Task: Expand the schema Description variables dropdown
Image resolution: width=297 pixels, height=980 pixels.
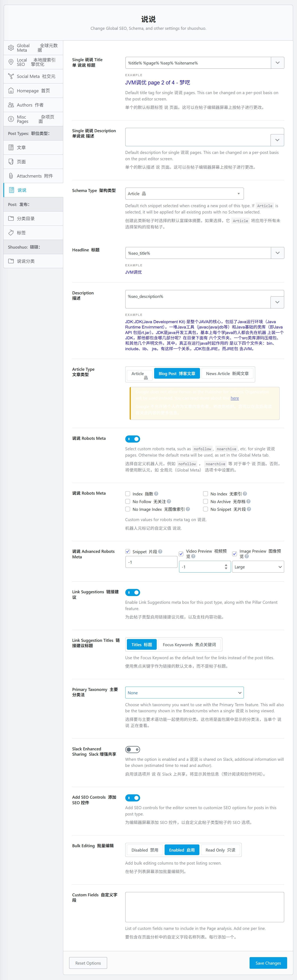Action: click(278, 302)
